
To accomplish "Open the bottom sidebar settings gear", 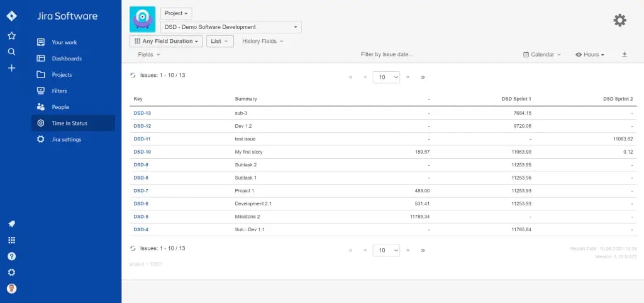I will point(11,272).
